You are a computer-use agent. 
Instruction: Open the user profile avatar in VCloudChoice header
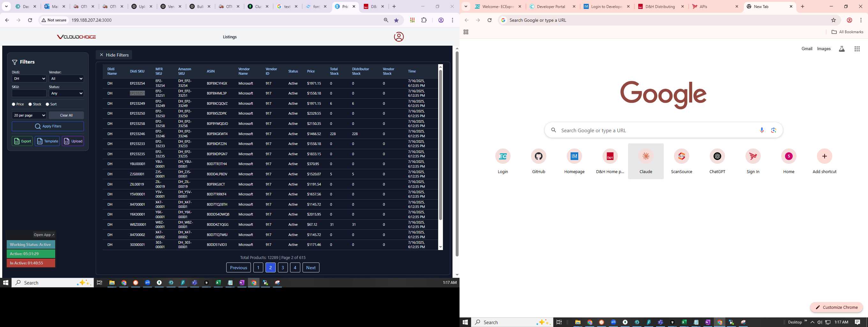coord(399,37)
